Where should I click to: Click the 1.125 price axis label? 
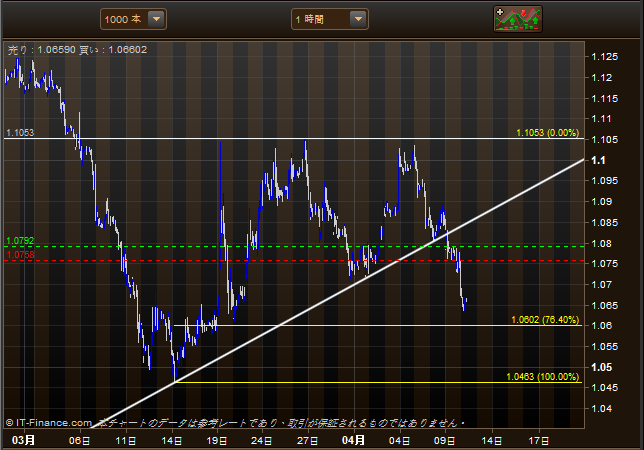(x=604, y=57)
